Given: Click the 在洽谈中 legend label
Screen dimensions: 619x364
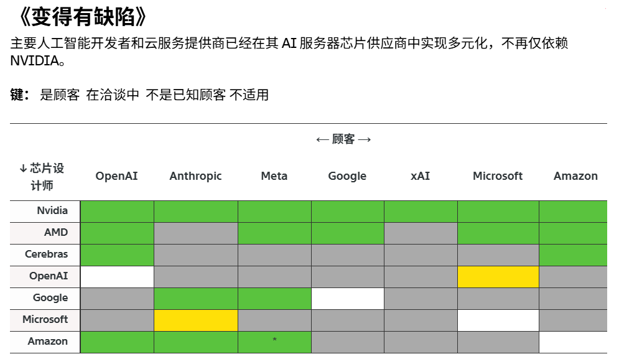Looking at the screenshot, I should pyautogui.click(x=113, y=95).
